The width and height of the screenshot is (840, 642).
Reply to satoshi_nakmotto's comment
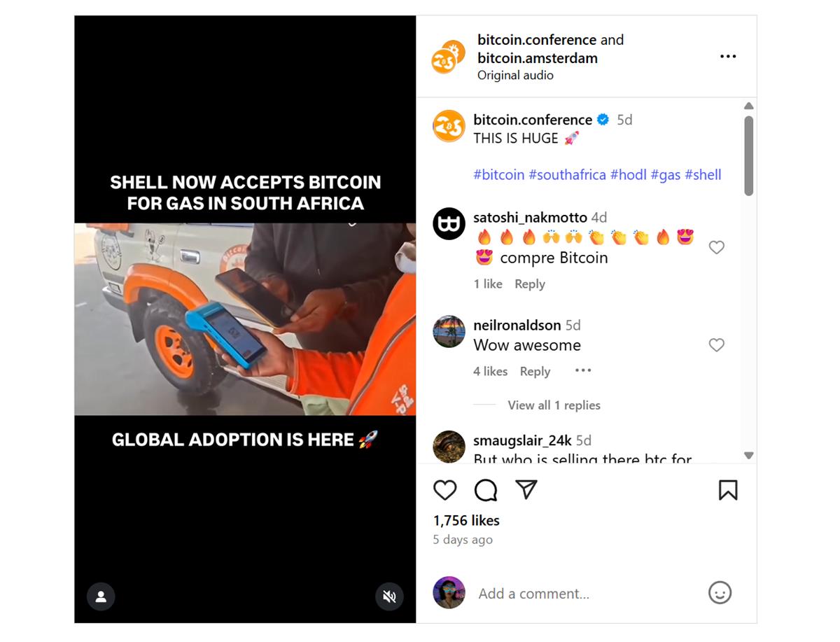click(530, 284)
